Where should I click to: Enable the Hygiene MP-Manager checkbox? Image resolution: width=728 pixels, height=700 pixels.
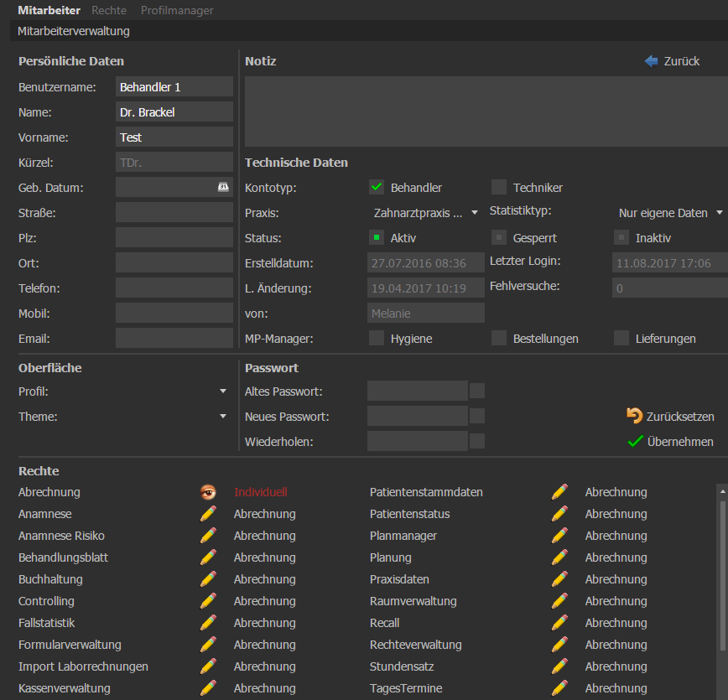click(377, 339)
